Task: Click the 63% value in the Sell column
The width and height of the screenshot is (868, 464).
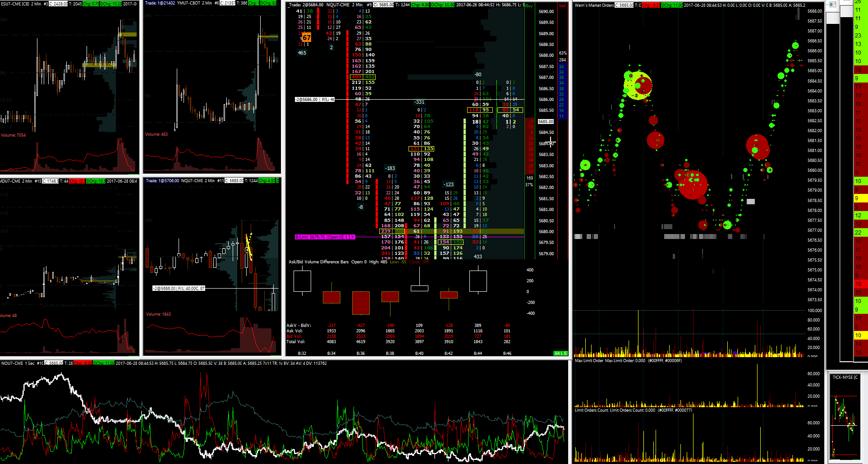Action: (563, 53)
